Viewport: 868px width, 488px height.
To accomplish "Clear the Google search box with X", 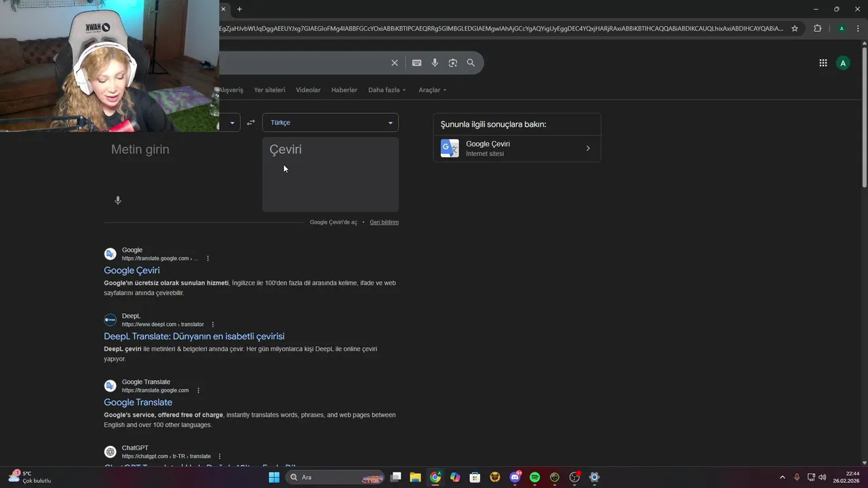I will coord(395,63).
